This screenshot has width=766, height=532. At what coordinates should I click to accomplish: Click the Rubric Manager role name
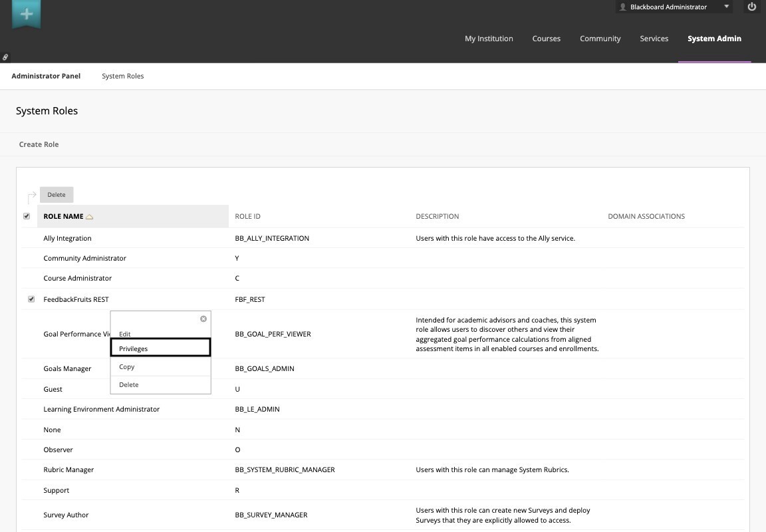point(68,469)
